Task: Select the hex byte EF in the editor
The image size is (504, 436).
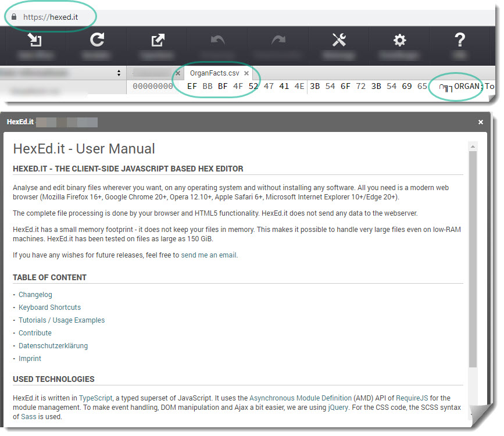Action: (x=192, y=86)
